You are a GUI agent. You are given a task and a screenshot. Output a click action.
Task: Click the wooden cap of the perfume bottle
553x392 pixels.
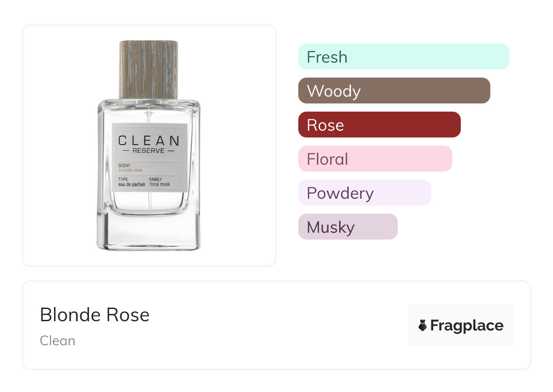point(148,69)
